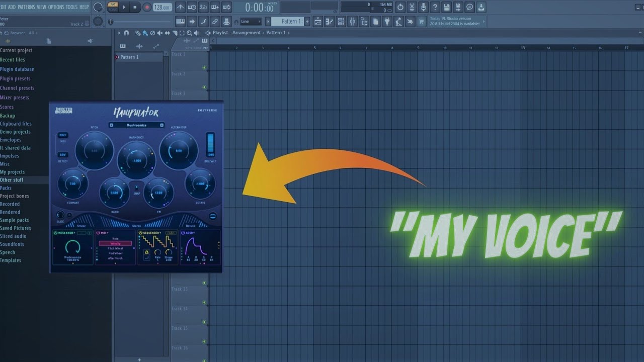The height and width of the screenshot is (362, 644).
Task: Open help with the question mark icon
Action: (435, 7)
